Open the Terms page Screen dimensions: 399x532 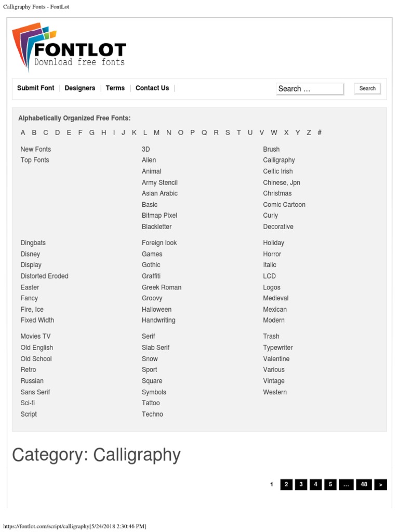click(115, 88)
